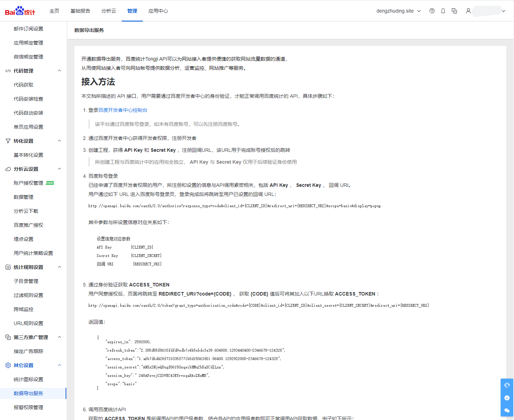The width and height of the screenshot is (514, 420).
Task: Open 账户授权管理 in the sidebar
Action: (28, 183)
